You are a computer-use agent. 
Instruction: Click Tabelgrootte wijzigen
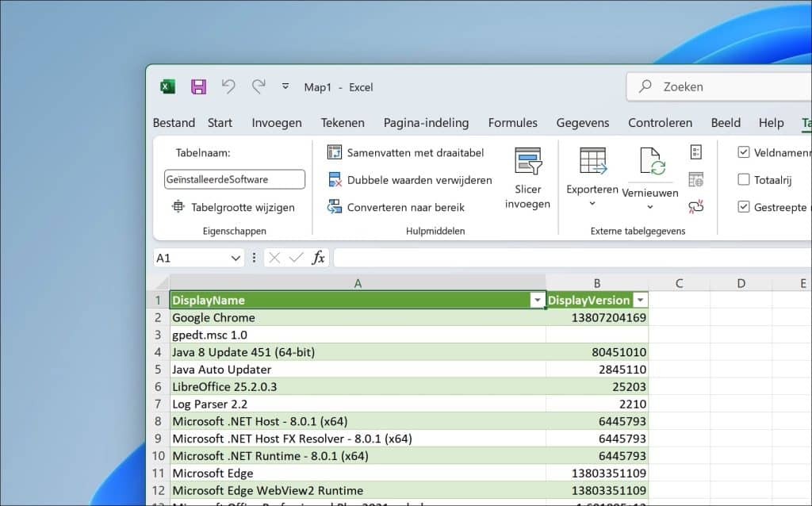point(234,207)
